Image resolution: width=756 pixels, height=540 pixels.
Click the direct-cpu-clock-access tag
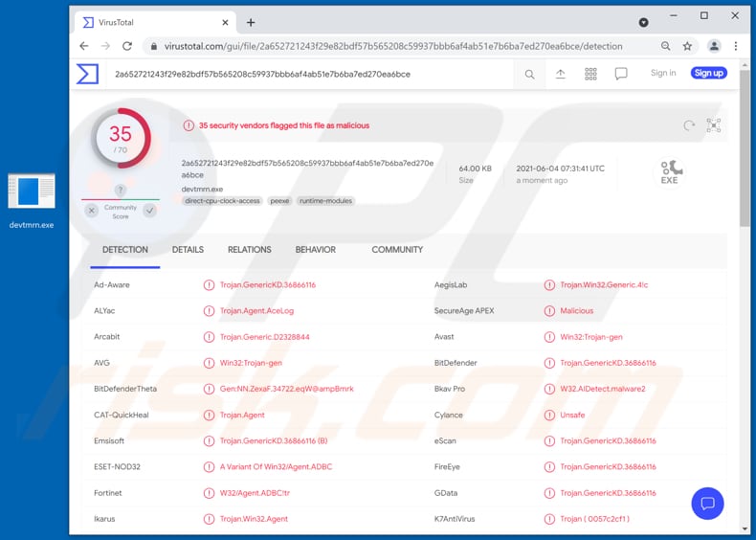click(x=222, y=201)
